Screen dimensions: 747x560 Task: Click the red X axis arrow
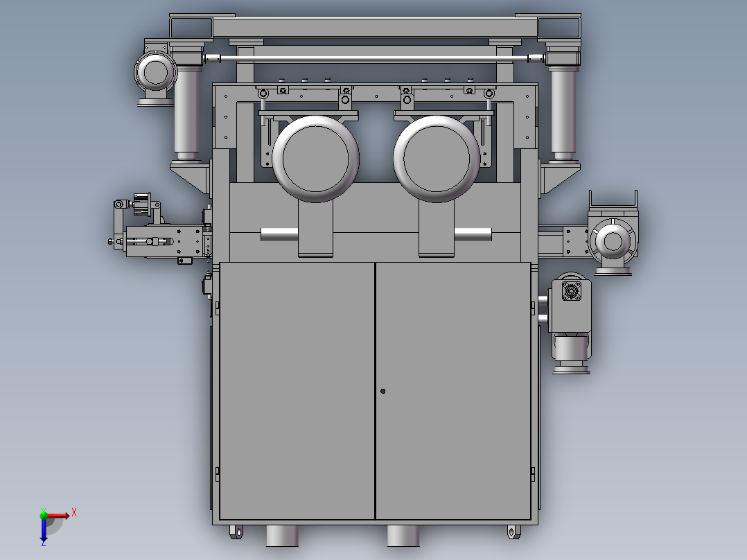tap(69, 515)
